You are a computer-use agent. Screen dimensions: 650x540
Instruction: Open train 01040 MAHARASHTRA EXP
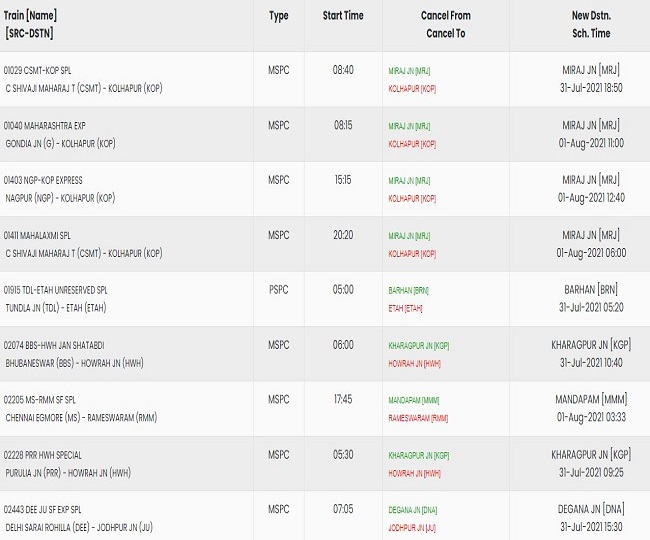tap(44, 126)
